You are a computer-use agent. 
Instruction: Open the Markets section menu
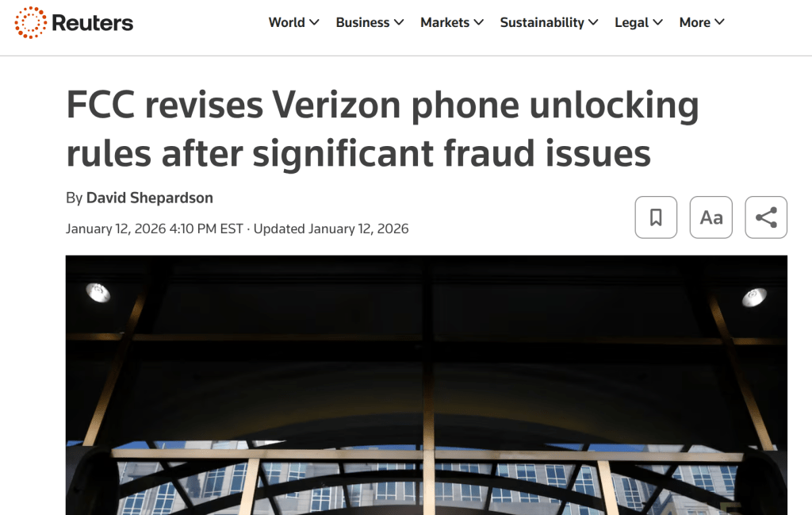[445, 22]
